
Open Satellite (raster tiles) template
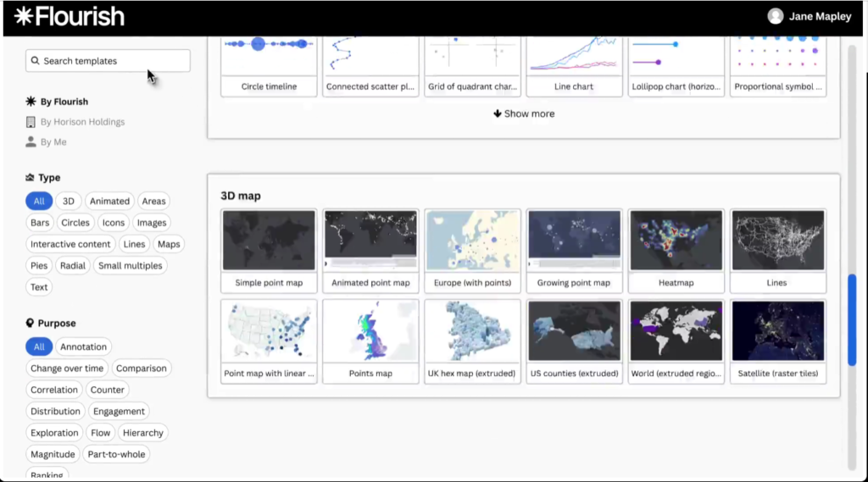click(x=778, y=341)
